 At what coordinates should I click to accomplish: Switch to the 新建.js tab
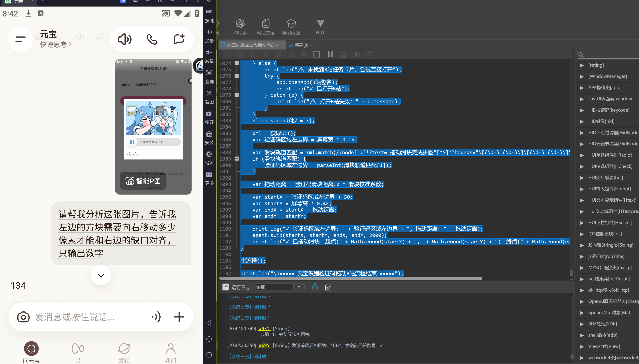coord(301,45)
